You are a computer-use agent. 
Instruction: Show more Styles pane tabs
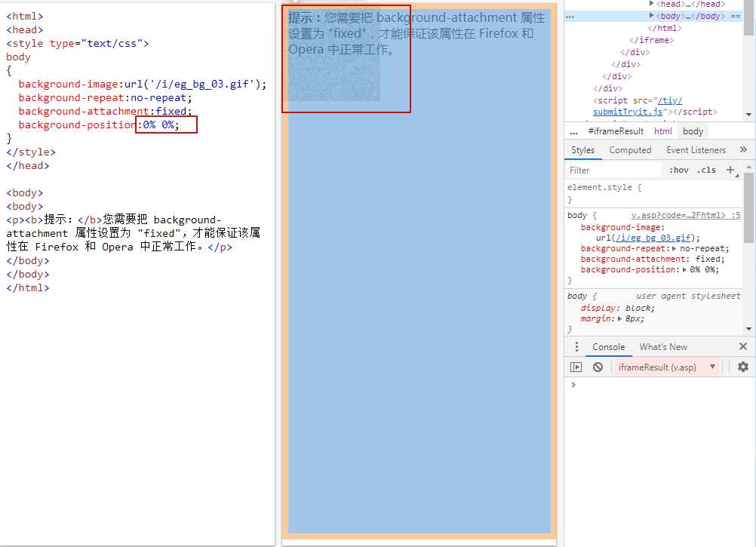[x=743, y=150]
